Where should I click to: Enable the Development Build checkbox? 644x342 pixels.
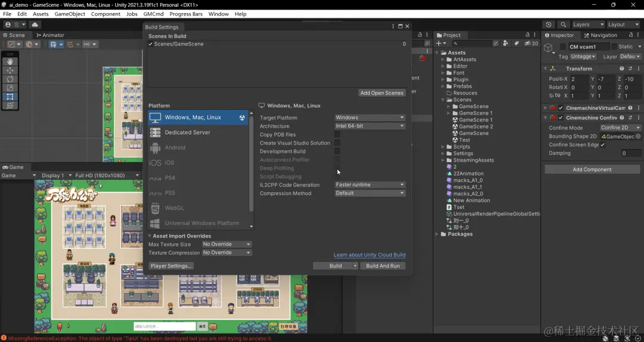(x=337, y=151)
